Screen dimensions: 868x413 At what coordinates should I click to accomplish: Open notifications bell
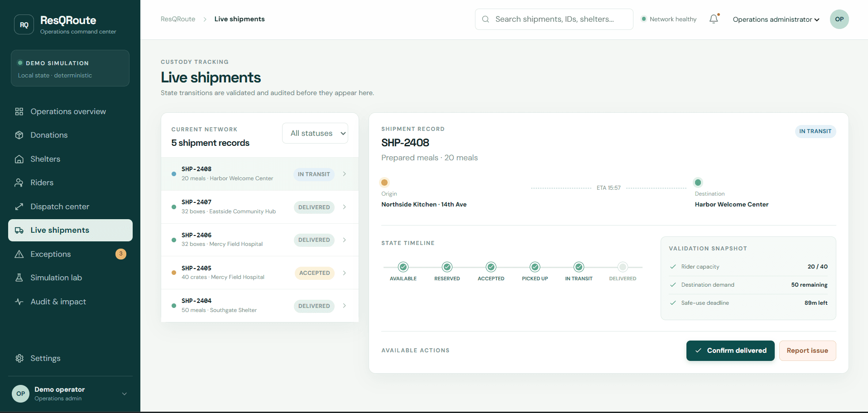[714, 19]
